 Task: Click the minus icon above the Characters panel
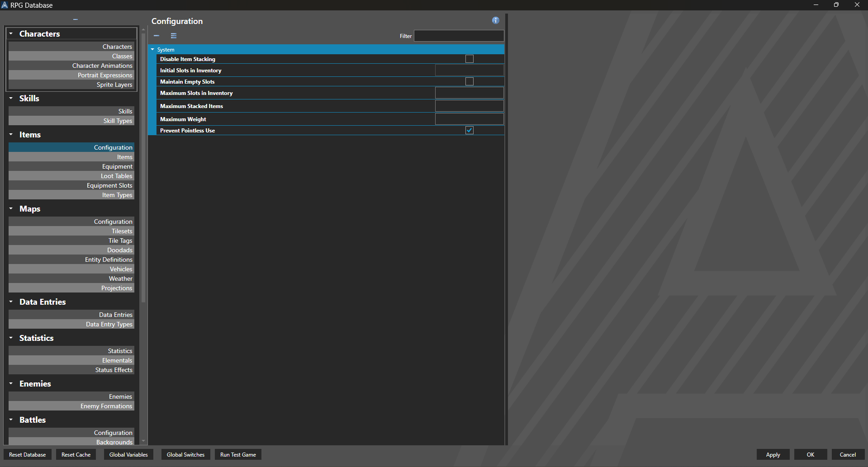point(75,19)
